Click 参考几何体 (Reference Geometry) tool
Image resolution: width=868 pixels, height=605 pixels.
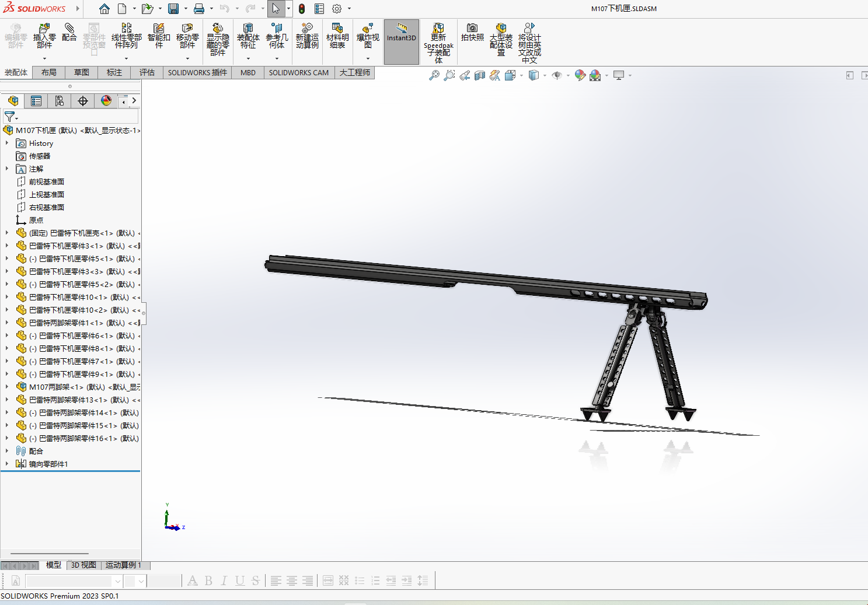point(277,36)
